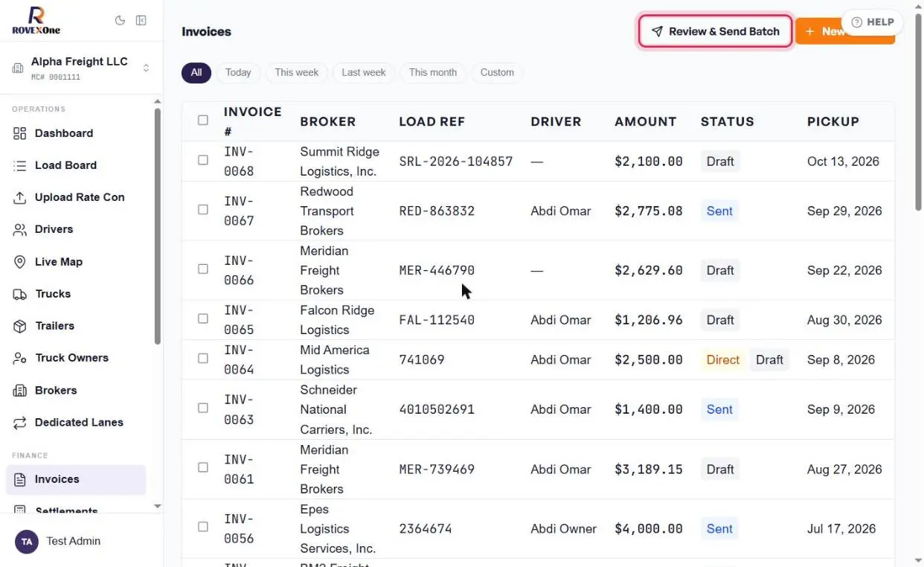
Task: Filter invoices by Last week
Action: [364, 72]
